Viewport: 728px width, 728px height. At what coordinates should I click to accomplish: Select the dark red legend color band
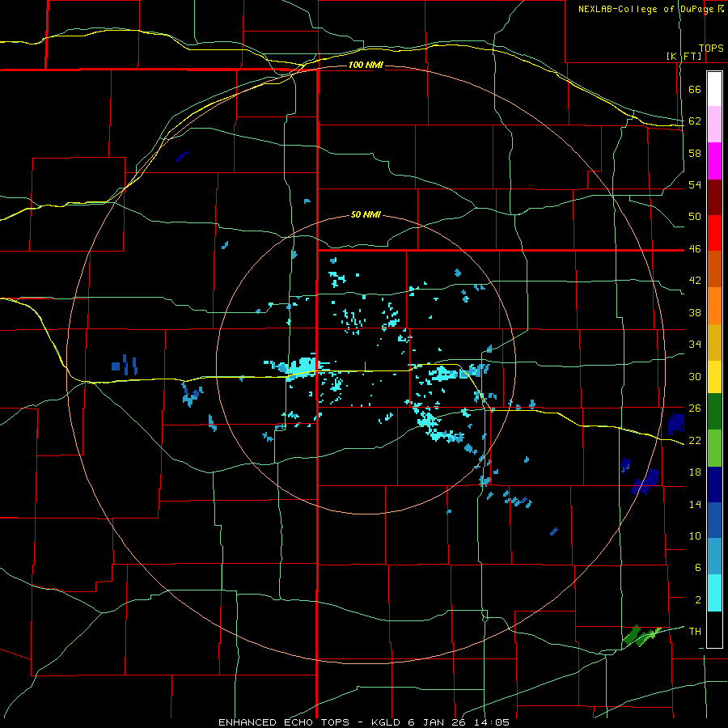(714, 197)
